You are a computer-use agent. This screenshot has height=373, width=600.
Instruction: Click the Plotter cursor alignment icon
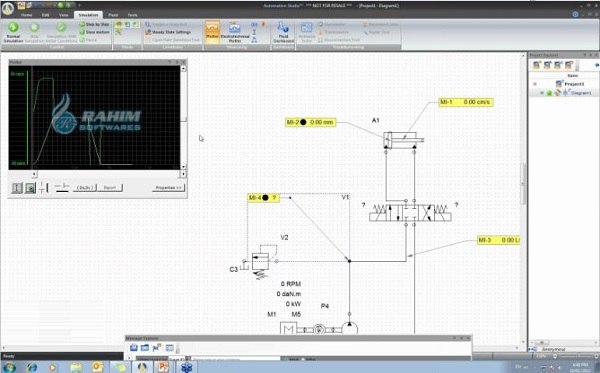click(44, 188)
